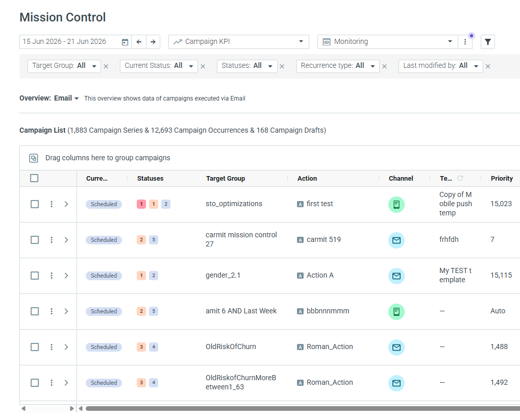This screenshot has height=420, width=520.
Task: Sort by the Priority column header
Action: click(502, 179)
